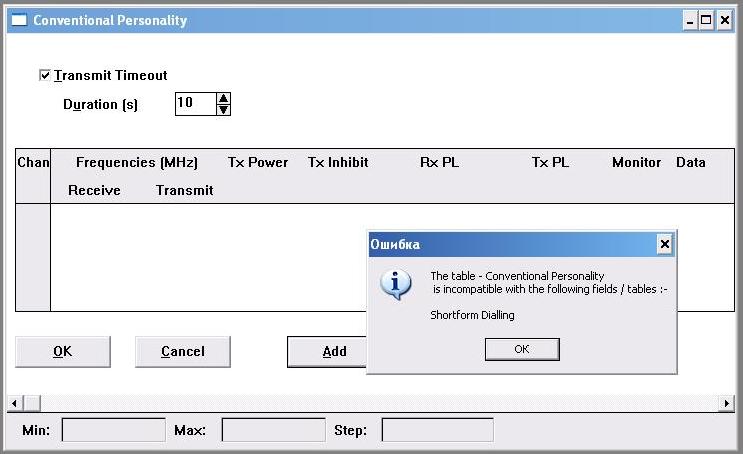743x454 pixels.
Task: Click the horizontal scrollbar thumb
Action: (x=31, y=403)
